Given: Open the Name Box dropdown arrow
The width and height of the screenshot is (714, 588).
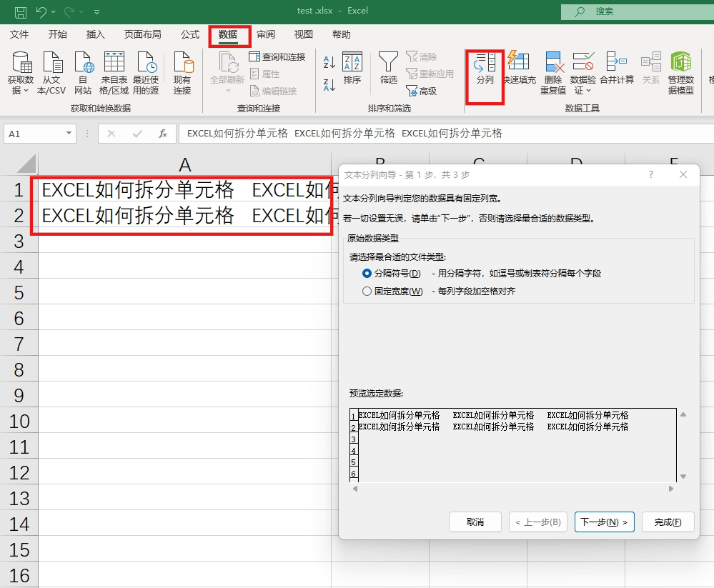Looking at the screenshot, I should [69, 134].
